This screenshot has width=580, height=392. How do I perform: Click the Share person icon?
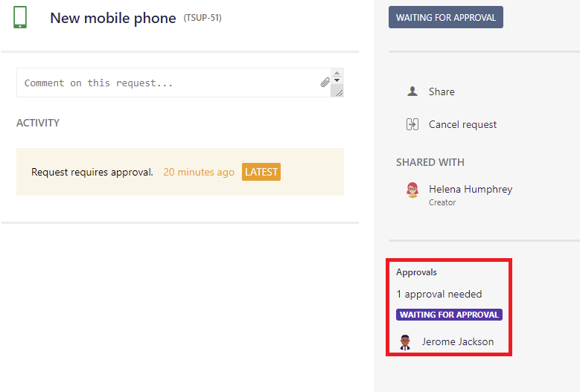pos(412,91)
